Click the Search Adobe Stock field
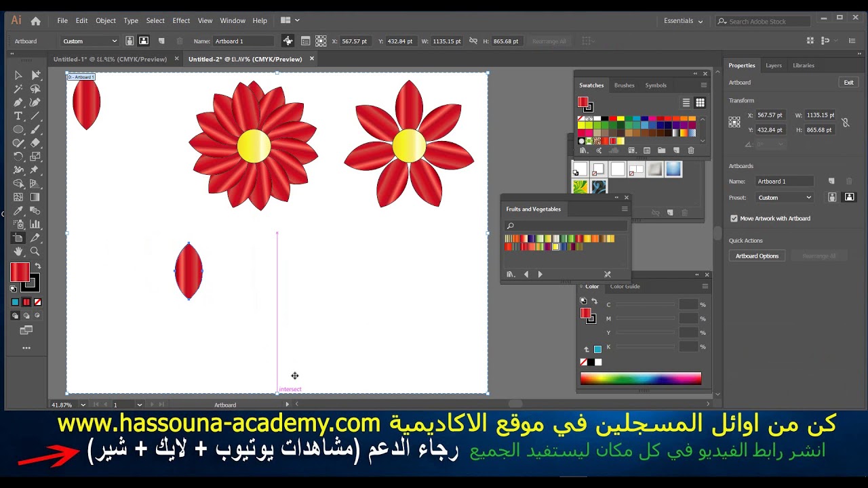868x488 pixels. click(763, 22)
